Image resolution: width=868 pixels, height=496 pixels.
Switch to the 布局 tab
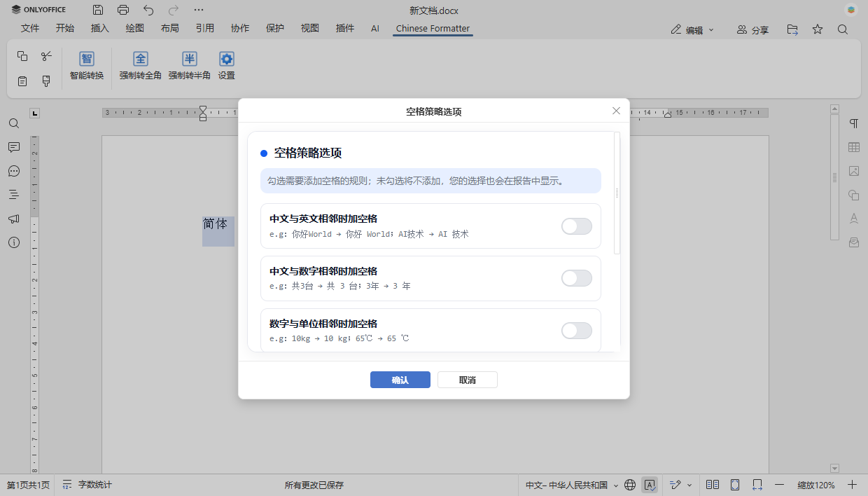click(x=170, y=29)
